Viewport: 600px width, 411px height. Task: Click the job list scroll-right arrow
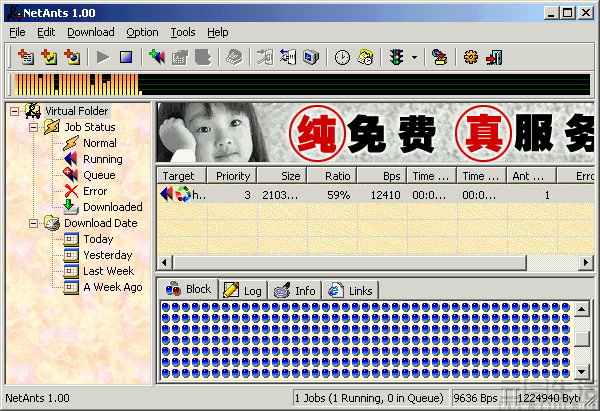point(586,263)
